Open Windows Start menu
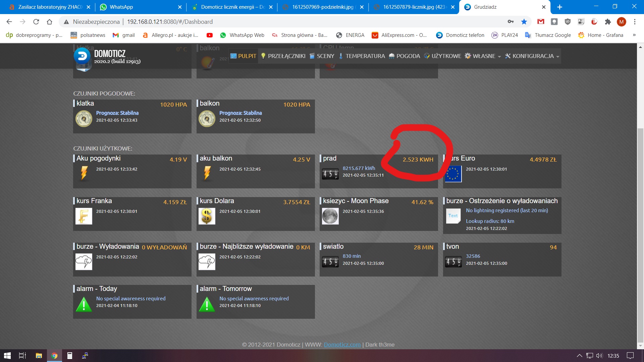The height and width of the screenshot is (362, 644). (7, 356)
